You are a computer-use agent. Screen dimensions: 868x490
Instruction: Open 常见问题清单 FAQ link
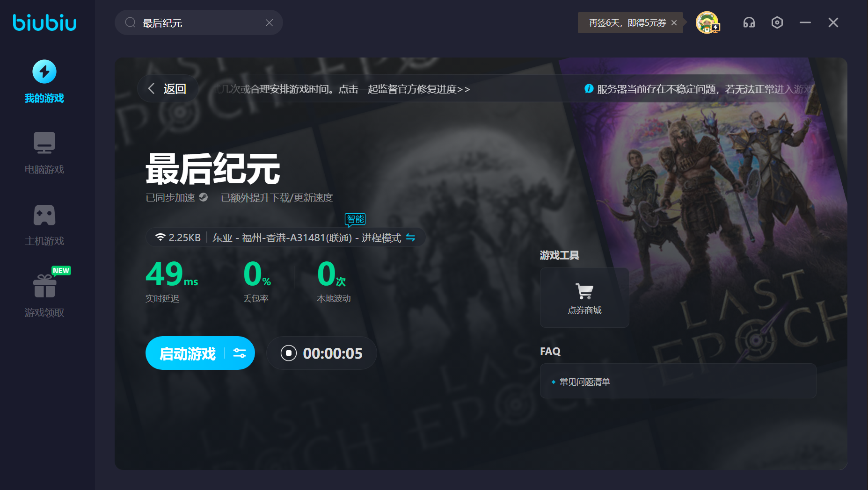[584, 382]
